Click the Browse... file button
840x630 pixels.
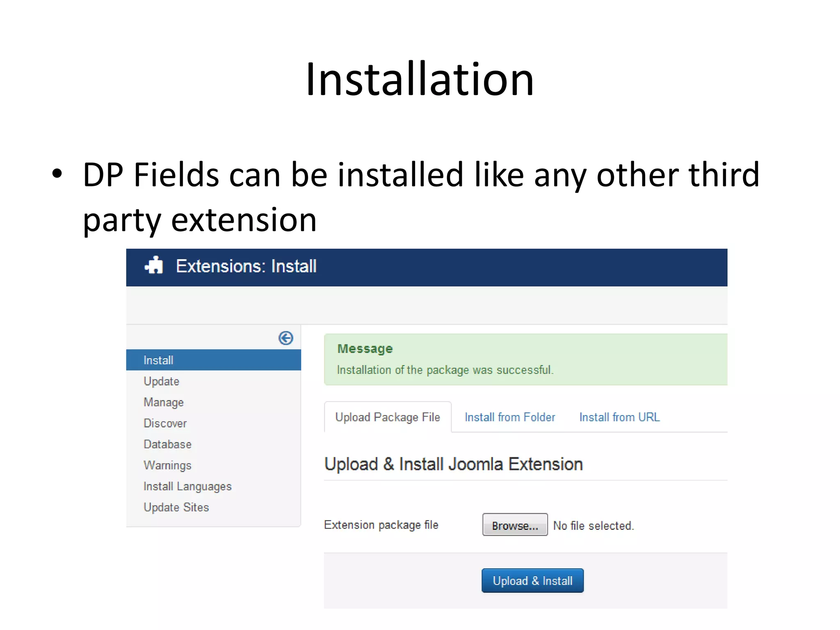(x=515, y=525)
